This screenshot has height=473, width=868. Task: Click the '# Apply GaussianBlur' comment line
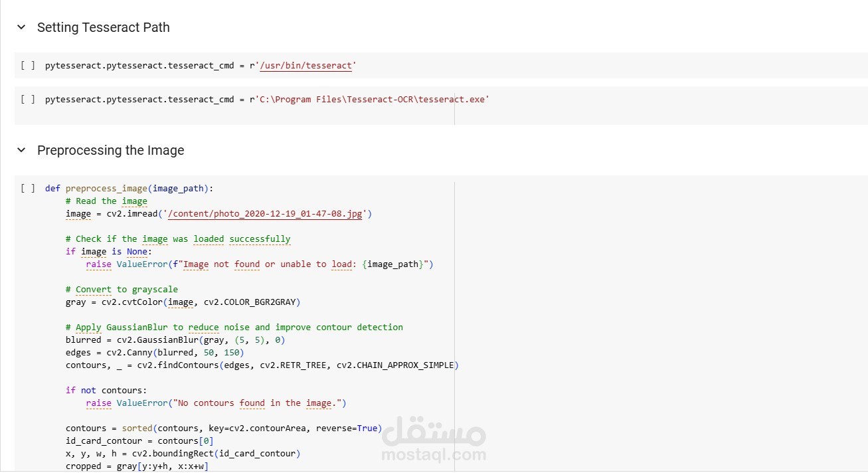pos(234,327)
